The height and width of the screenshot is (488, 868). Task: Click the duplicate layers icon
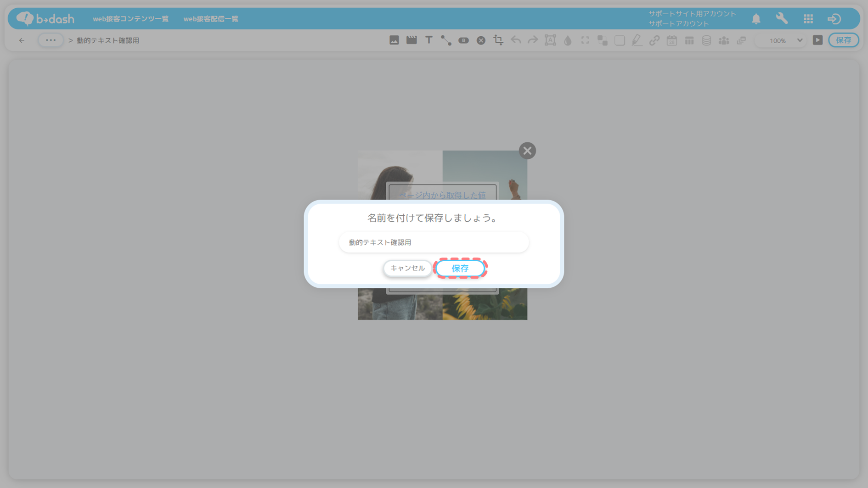(x=741, y=40)
